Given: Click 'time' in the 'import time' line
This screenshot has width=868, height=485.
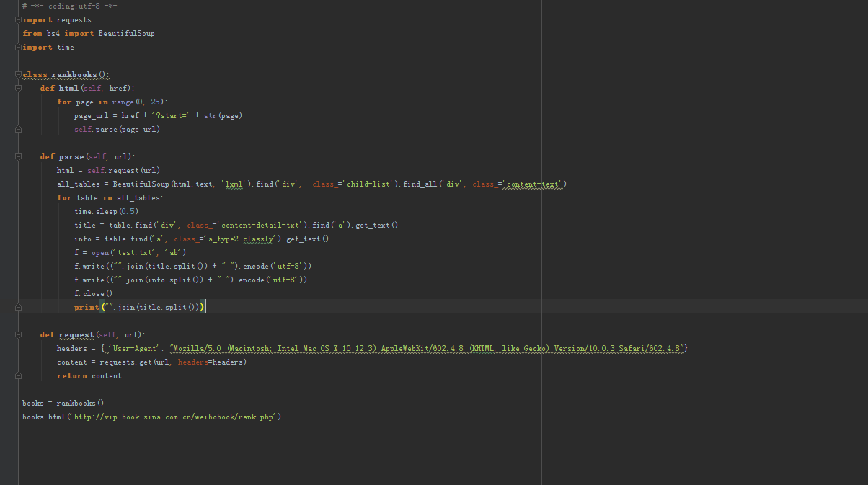Looking at the screenshot, I should (66, 47).
